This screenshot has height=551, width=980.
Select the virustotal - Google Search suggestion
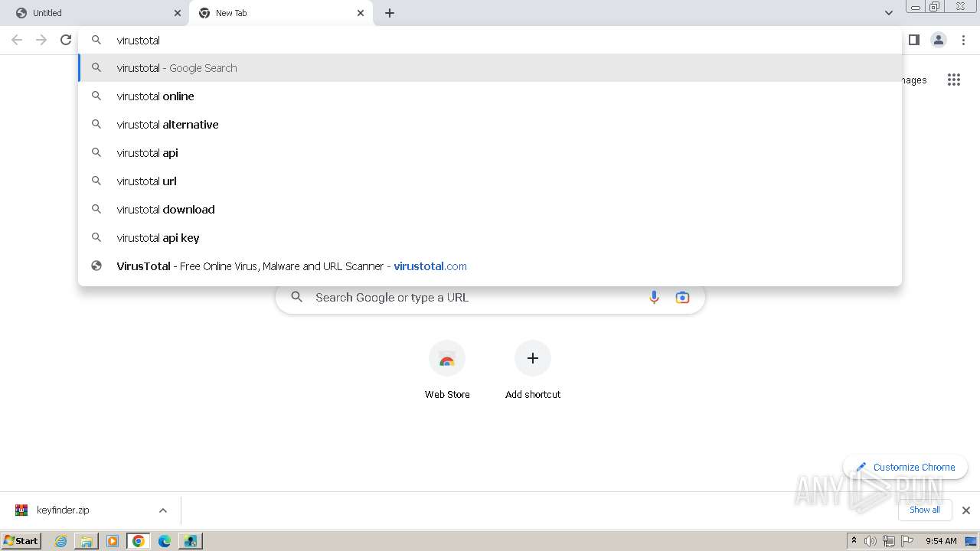(490, 68)
